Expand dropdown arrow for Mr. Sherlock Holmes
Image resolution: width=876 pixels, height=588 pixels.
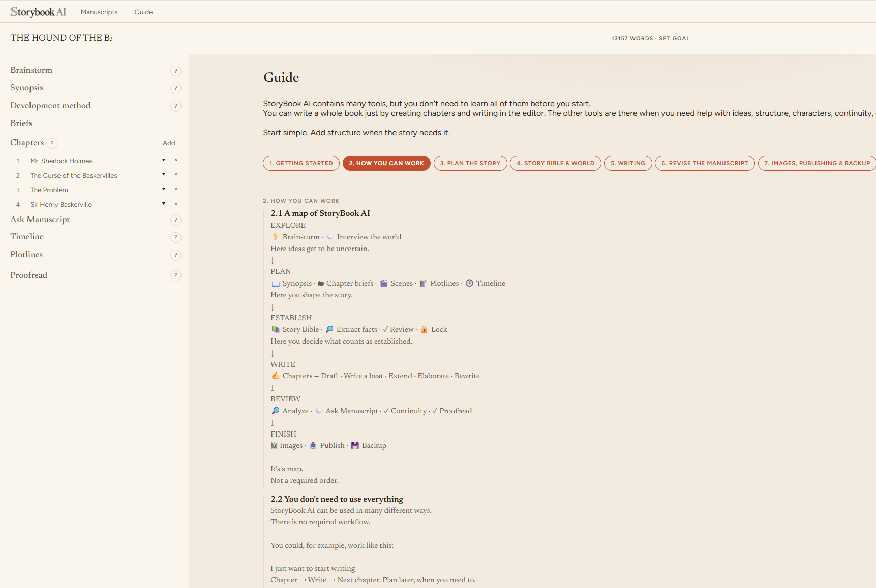click(164, 160)
